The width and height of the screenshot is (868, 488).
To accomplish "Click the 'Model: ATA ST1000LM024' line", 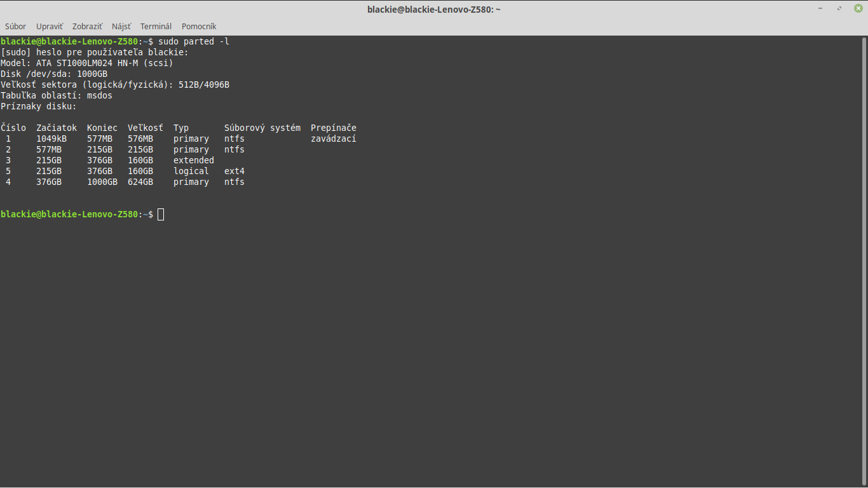I will [86, 63].
